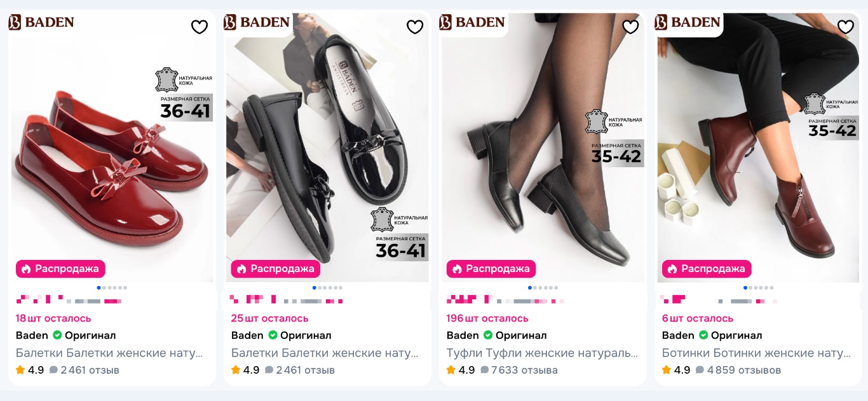The width and height of the screenshot is (868, 401).
Task: Click Baden brand name on second card
Action: 247,335
